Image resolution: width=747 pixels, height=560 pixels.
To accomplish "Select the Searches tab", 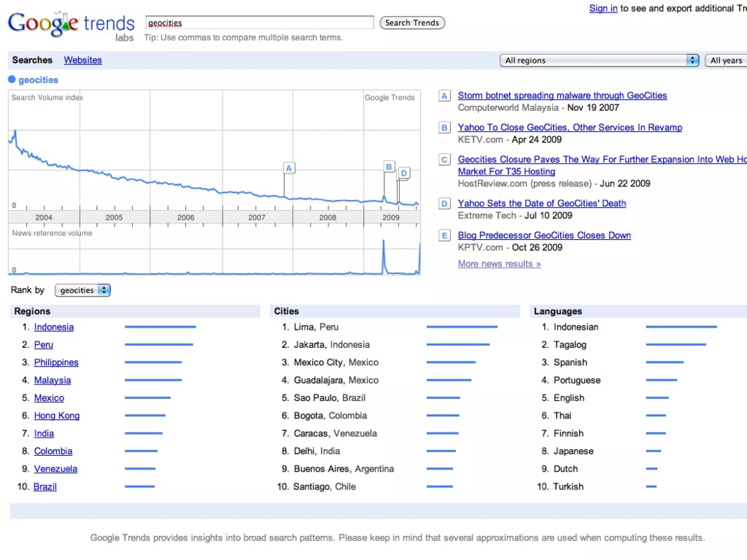I will [32, 60].
